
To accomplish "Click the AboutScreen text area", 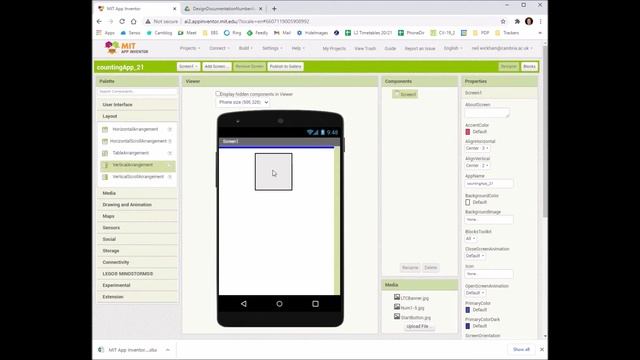I will [x=487, y=113].
